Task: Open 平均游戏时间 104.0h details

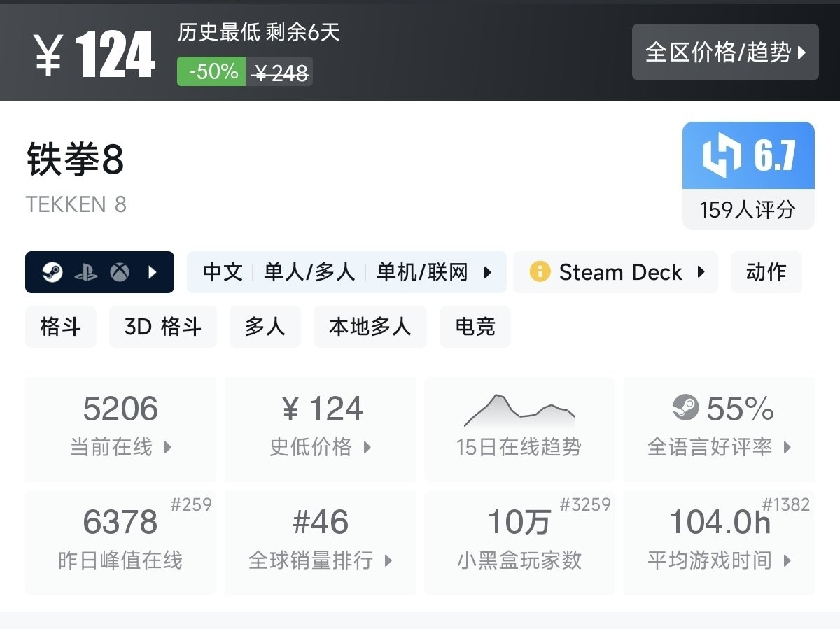Action: (719, 542)
